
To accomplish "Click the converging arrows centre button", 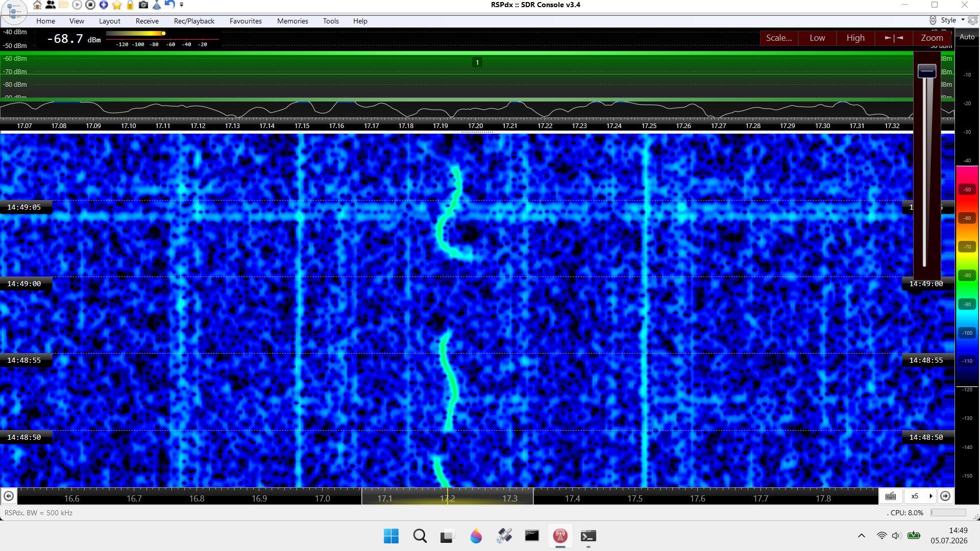I will tap(894, 38).
